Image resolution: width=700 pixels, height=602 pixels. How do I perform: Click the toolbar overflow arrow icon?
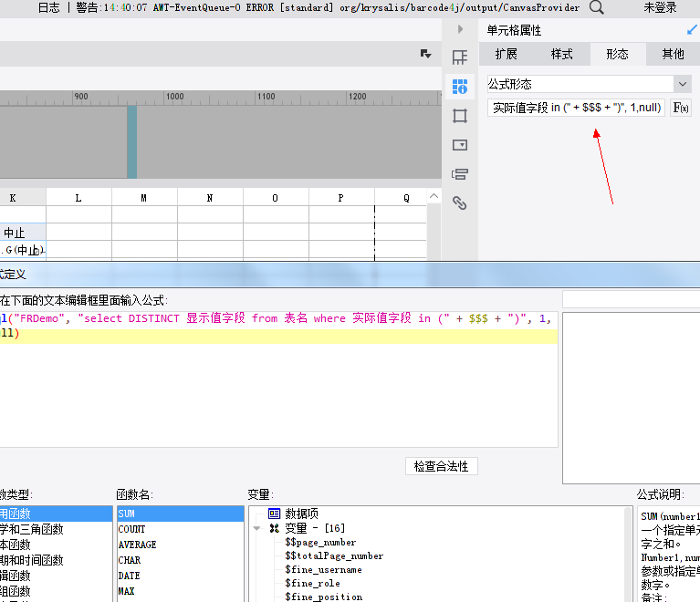point(425,54)
